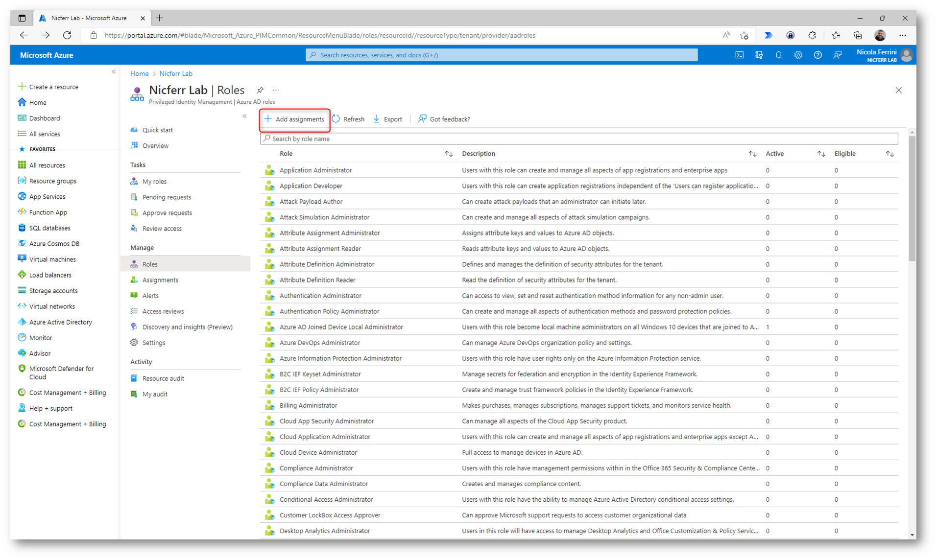This screenshot has height=560, width=937.
Task: Open Overview in resource menu
Action: pos(155,146)
